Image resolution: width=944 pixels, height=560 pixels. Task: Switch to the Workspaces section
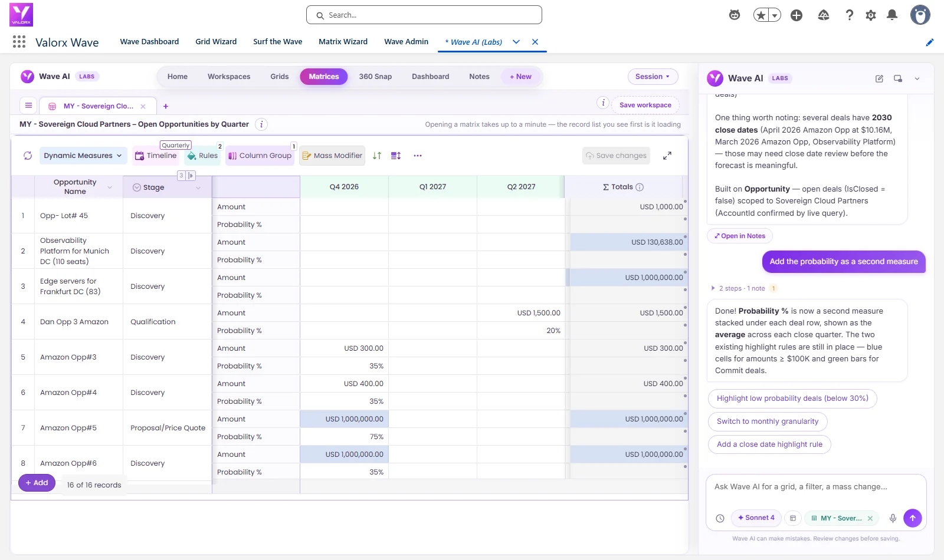pyautogui.click(x=229, y=77)
